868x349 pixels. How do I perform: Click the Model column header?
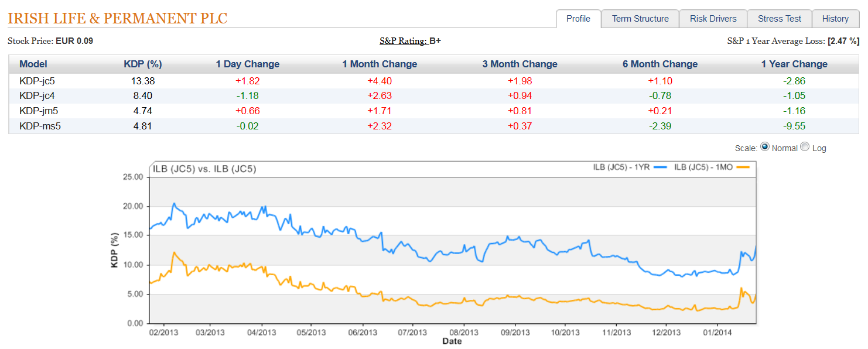(33, 64)
